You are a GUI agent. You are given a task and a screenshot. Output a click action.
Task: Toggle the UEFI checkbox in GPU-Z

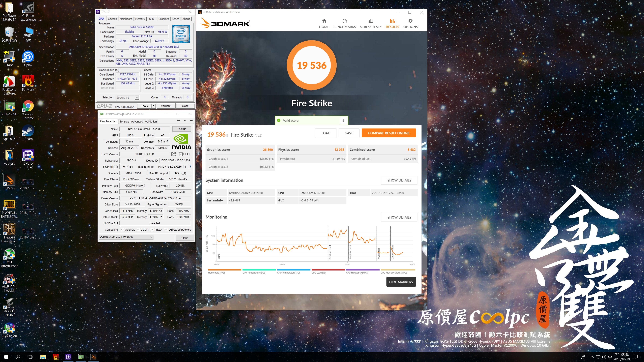click(x=181, y=154)
